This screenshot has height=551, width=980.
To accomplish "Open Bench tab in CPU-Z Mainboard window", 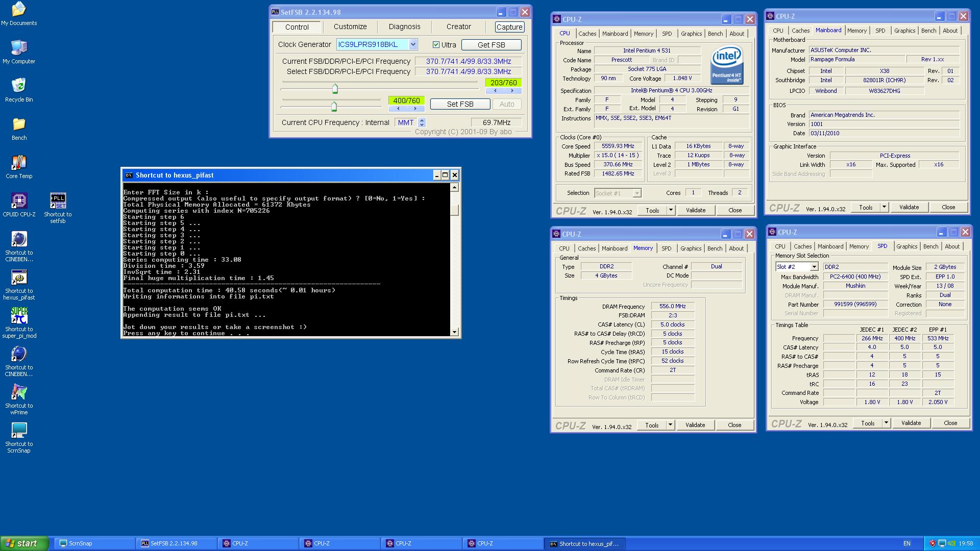I will 928,31.
